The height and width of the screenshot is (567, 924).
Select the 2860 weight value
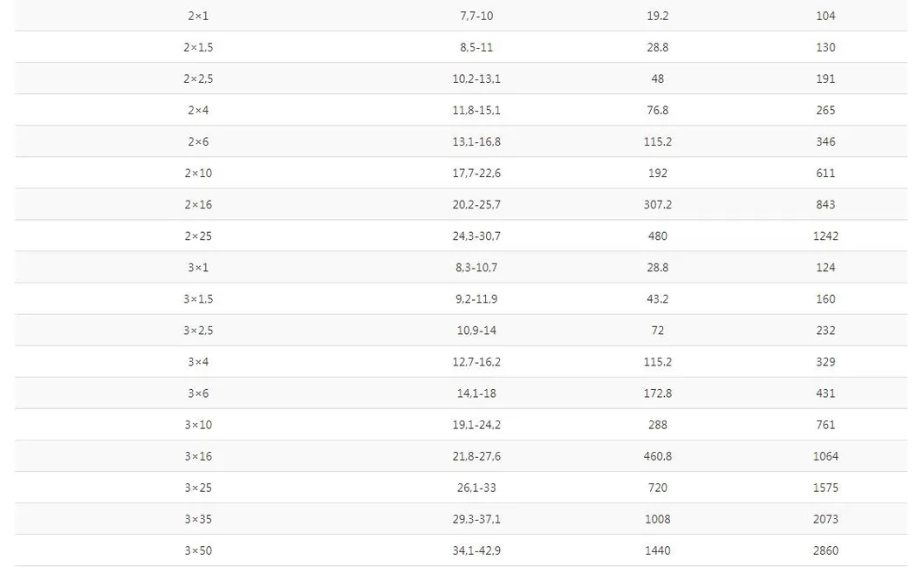pos(825,551)
